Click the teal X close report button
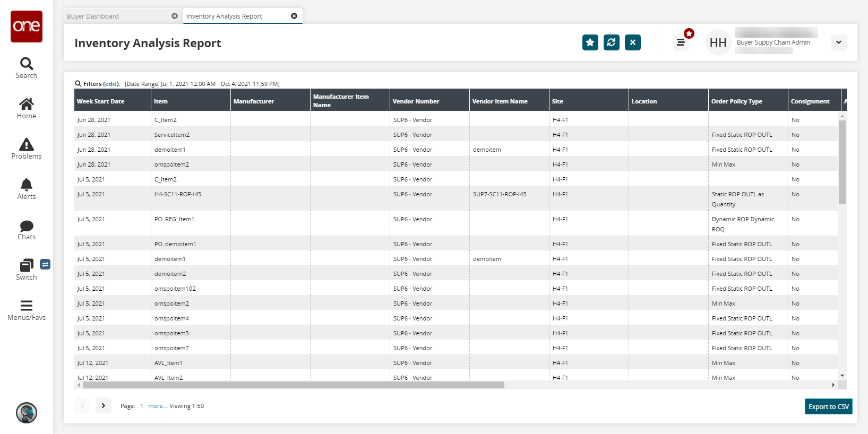The height and width of the screenshot is (434, 868). (632, 42)
